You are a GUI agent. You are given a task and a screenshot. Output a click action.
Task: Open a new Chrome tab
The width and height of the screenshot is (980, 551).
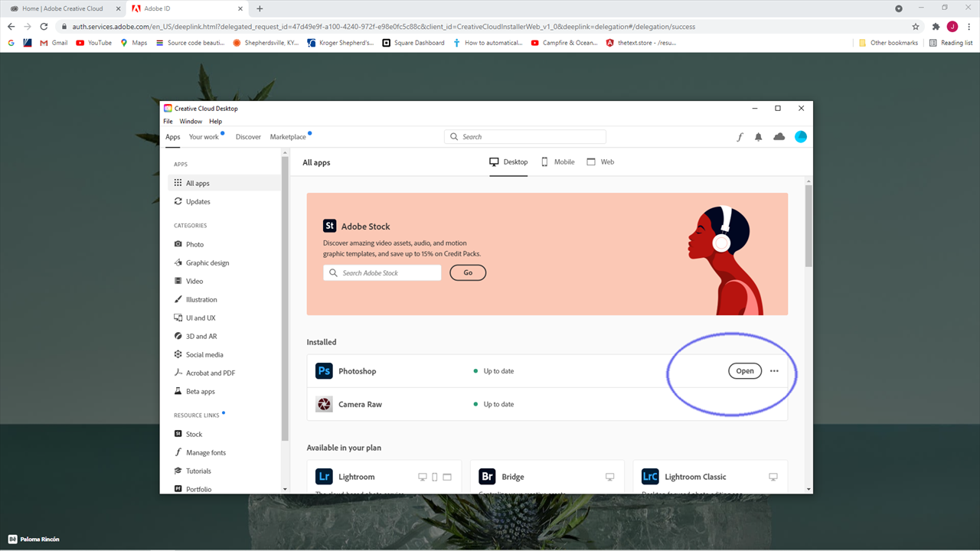coord(260,8)
